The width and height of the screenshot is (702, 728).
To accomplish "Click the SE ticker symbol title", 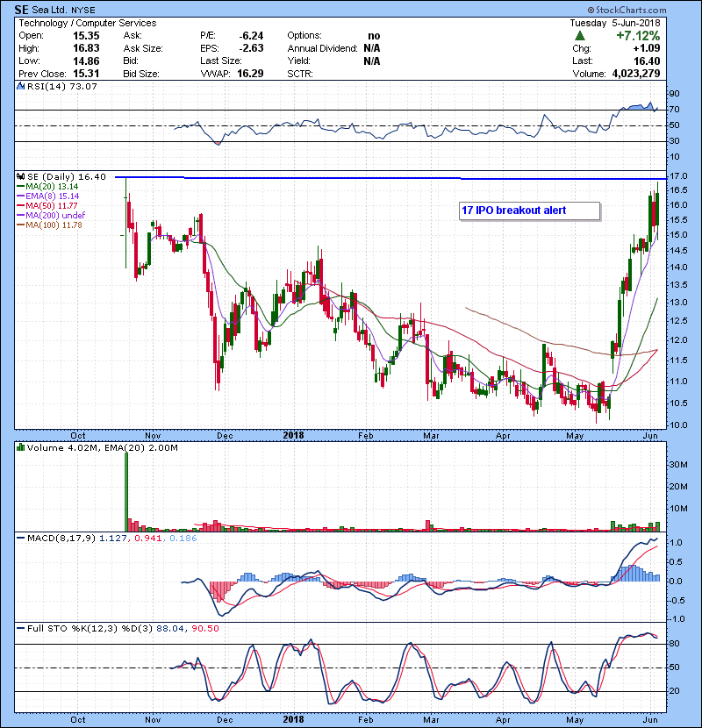I will (x=21, y=10).
